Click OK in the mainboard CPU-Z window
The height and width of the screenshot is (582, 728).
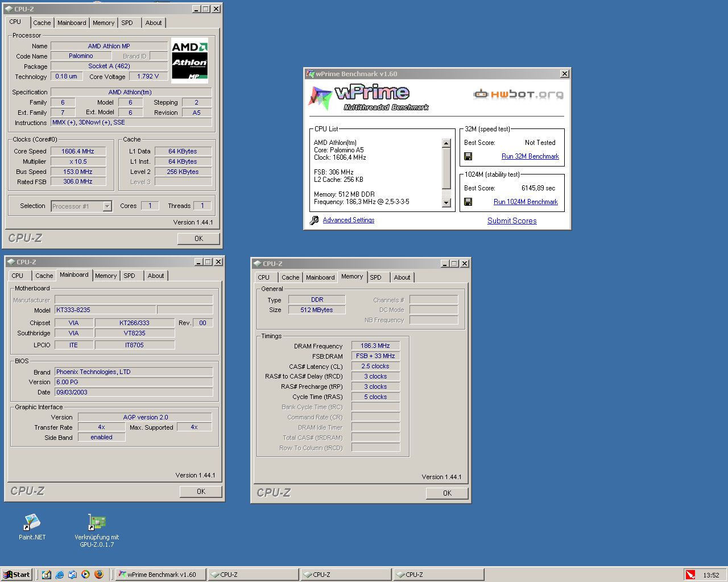pyautogui.click(x=201, y=492)
